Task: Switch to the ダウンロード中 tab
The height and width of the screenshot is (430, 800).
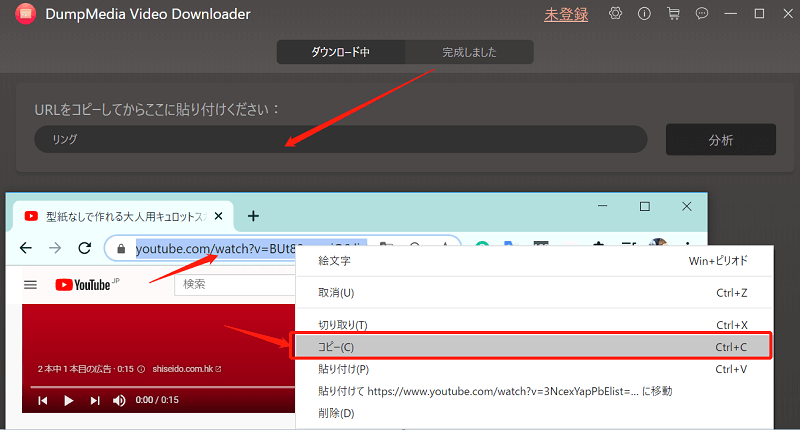Action: point(341,52)
